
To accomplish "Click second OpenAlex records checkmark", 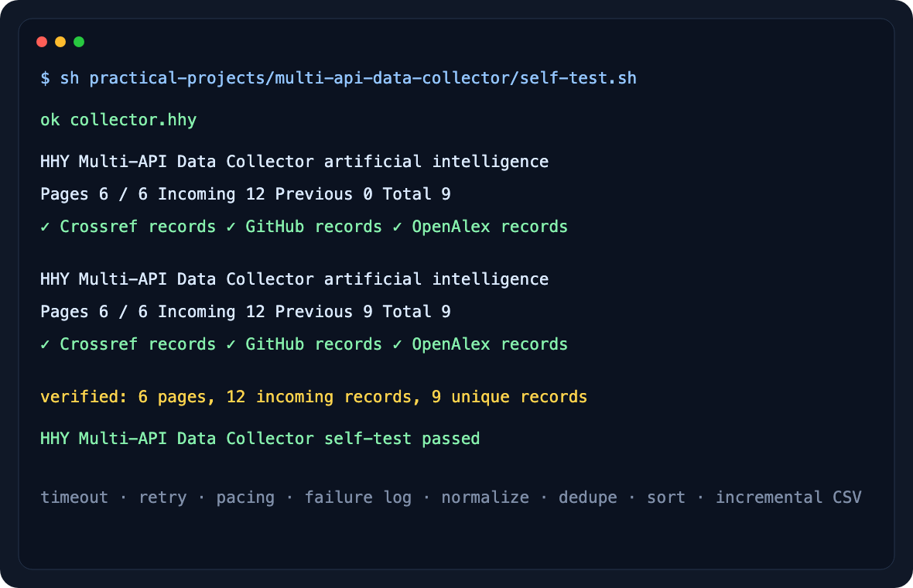I will point(397,344).
